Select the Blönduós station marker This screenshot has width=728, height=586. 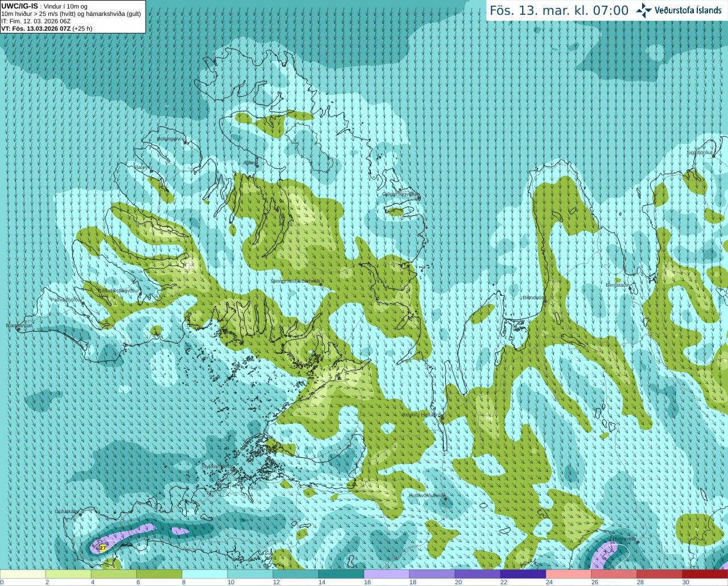pyautogui.click(x=544, y=302)
